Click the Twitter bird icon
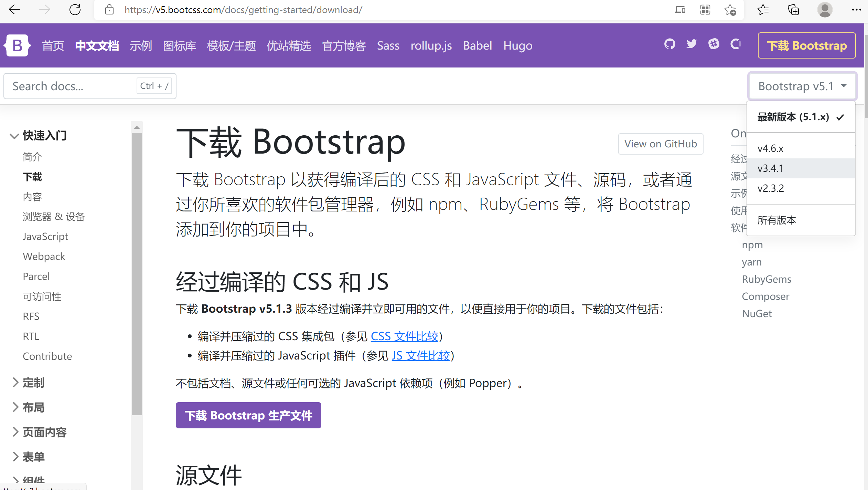Screen dimensions: 868x490 [x=692, y=44]
